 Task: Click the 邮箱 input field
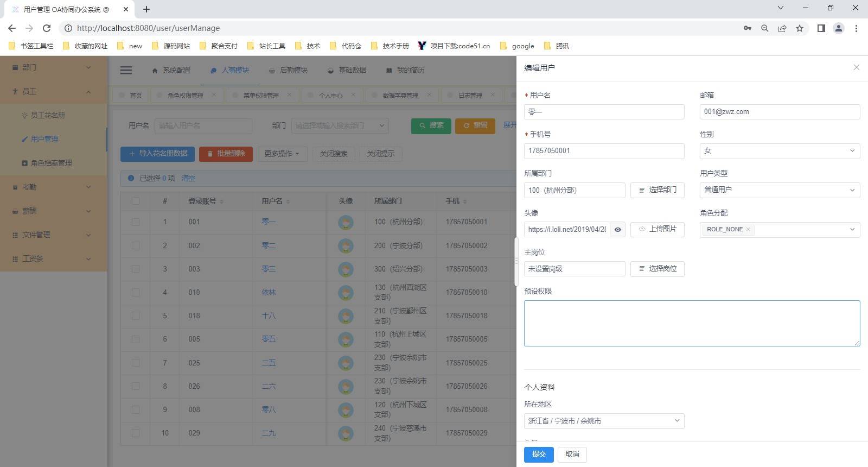tap(780, 112)
